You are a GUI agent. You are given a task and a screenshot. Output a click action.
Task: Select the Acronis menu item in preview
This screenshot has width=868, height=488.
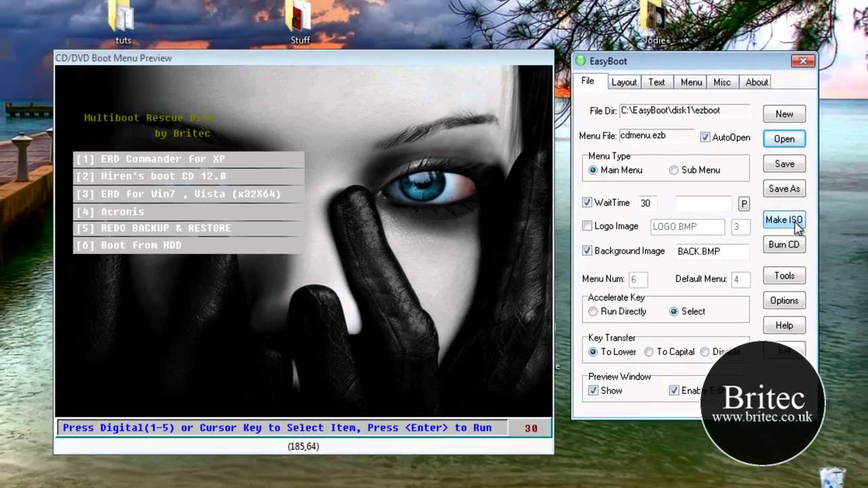pos(189,211)
